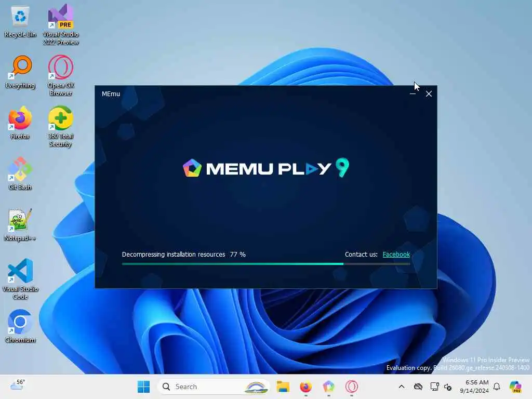Select the Chromium desktop shortcut
The height and width of the screenshot is (399, 532).
20,326
